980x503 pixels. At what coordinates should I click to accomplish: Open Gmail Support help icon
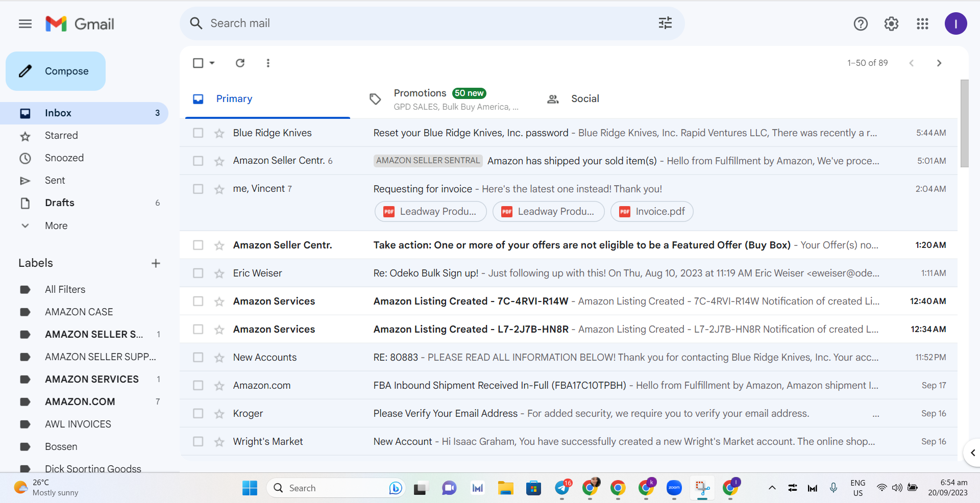861,23
